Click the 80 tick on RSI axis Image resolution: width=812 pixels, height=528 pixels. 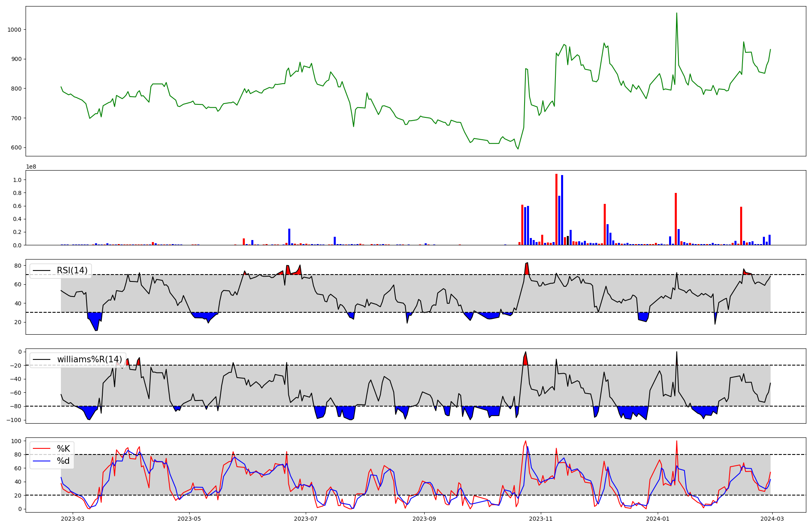pyautogui.click(x=18, y=266)
